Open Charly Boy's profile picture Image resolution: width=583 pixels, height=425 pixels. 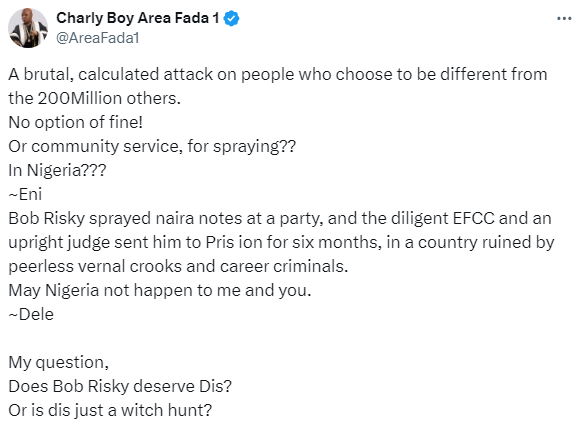tap(28, 28)
